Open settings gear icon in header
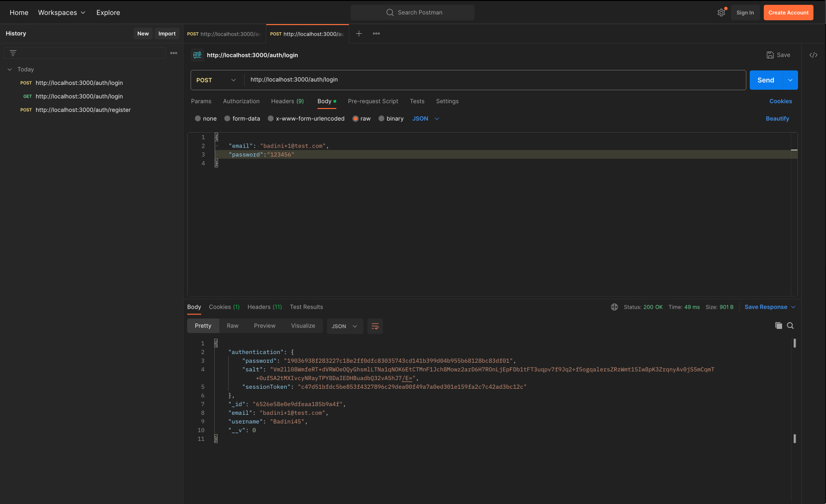 point(721,13)
